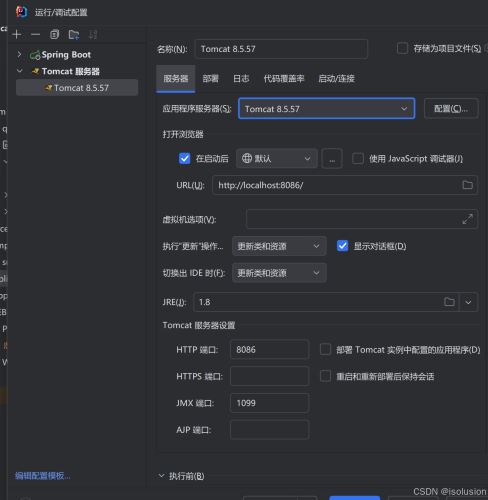Click the sort configurations icon
This screenshot has height=500, width=488.
pos(93,35)
